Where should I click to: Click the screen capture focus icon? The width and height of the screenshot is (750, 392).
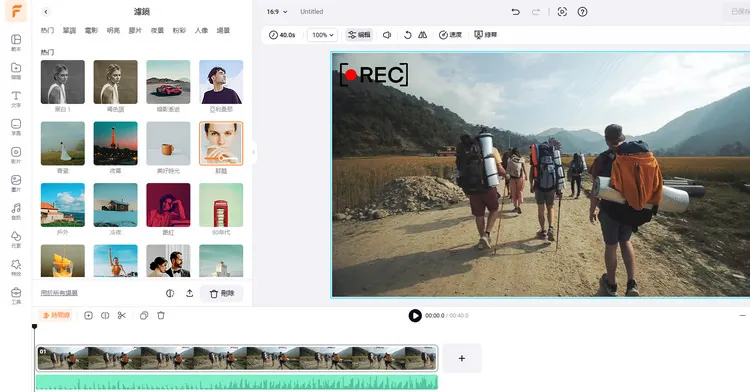click(x=562, y=11)
